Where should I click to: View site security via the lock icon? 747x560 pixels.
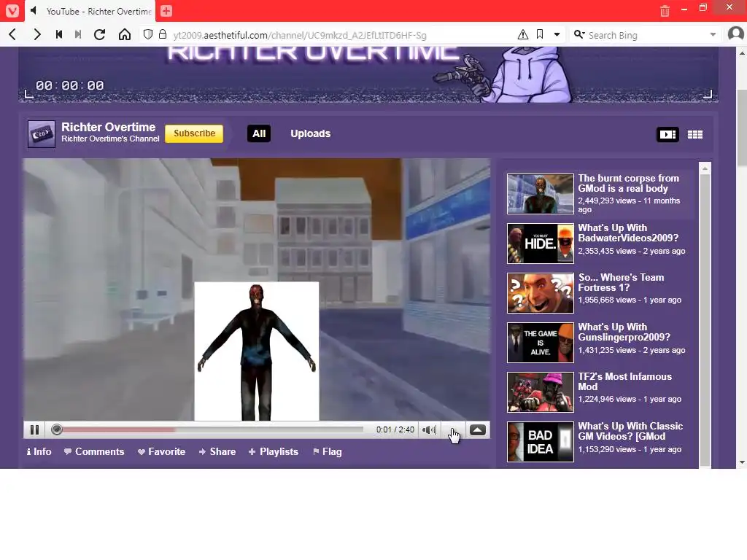pos(163,34)
